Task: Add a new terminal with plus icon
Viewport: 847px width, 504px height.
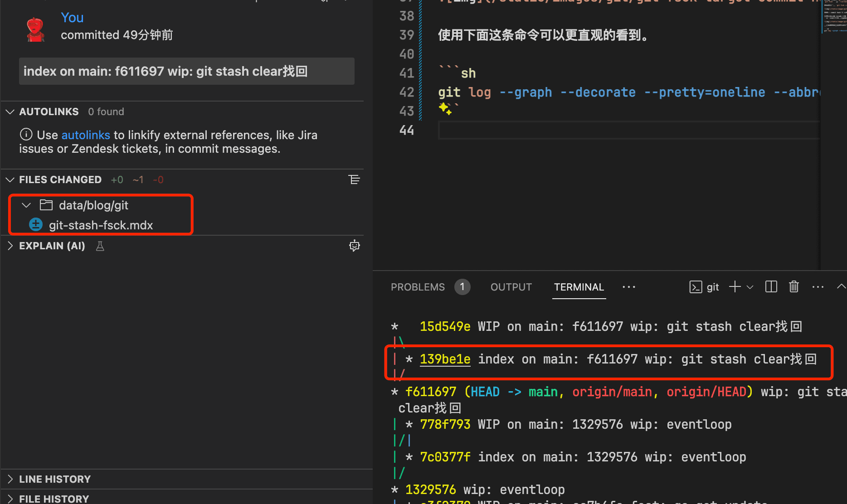Action: (x=735, y=287)
